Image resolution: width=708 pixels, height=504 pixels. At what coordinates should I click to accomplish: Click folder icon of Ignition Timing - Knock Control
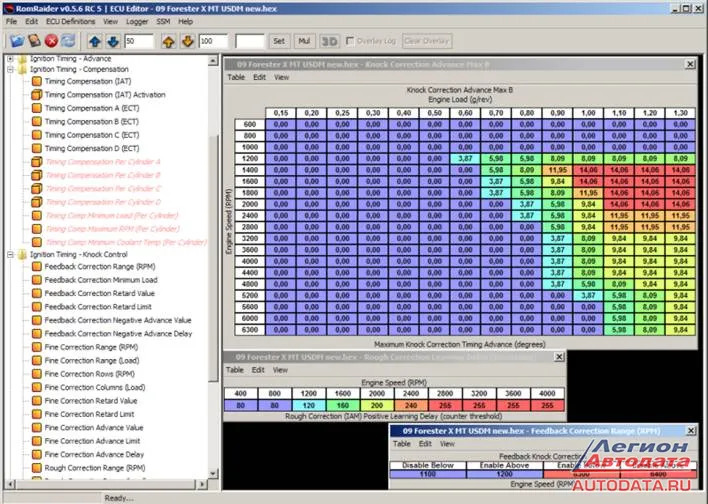[22, 255]
